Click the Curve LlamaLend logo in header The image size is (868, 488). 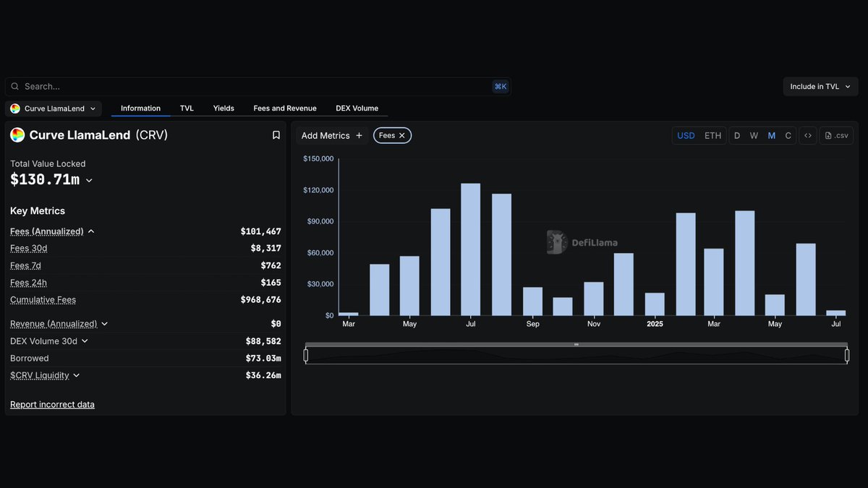coord(17,135)
